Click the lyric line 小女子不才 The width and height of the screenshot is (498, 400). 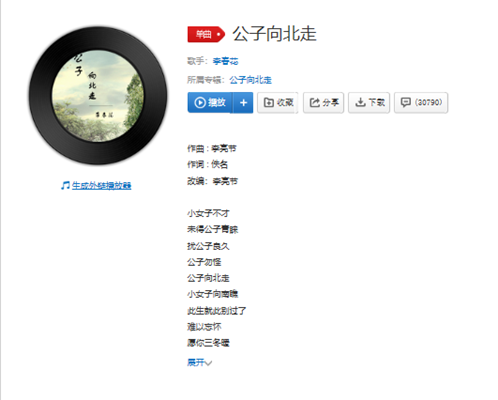[x=208, y=213]
